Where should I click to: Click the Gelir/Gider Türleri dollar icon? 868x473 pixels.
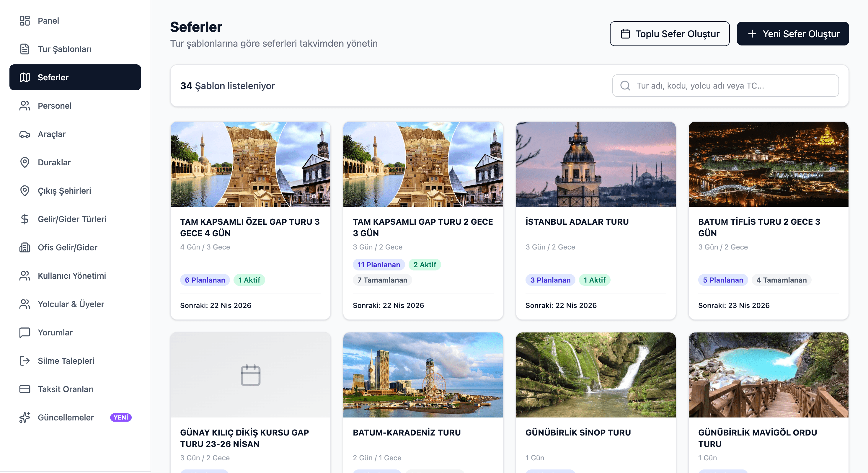[x=25, y=219]
